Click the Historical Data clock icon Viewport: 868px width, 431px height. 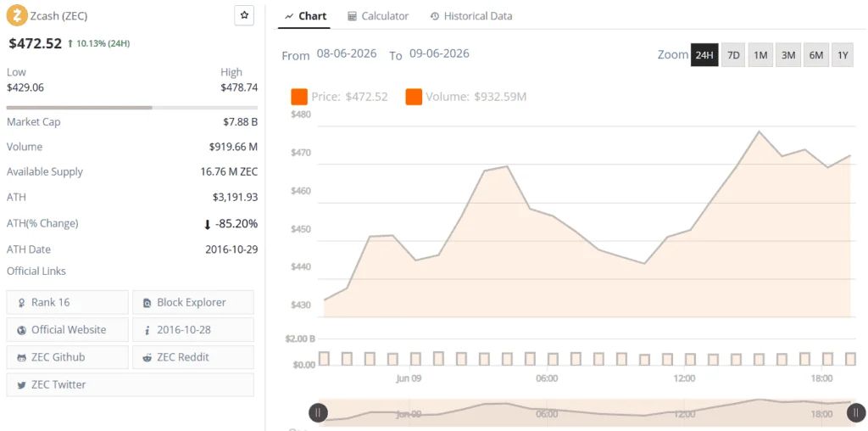435,16
